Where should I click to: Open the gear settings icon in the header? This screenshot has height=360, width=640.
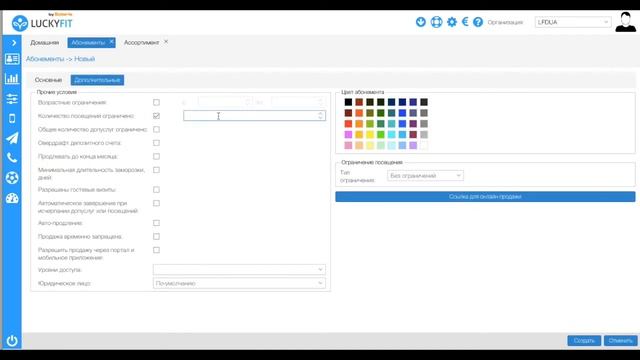pos(452,22)
